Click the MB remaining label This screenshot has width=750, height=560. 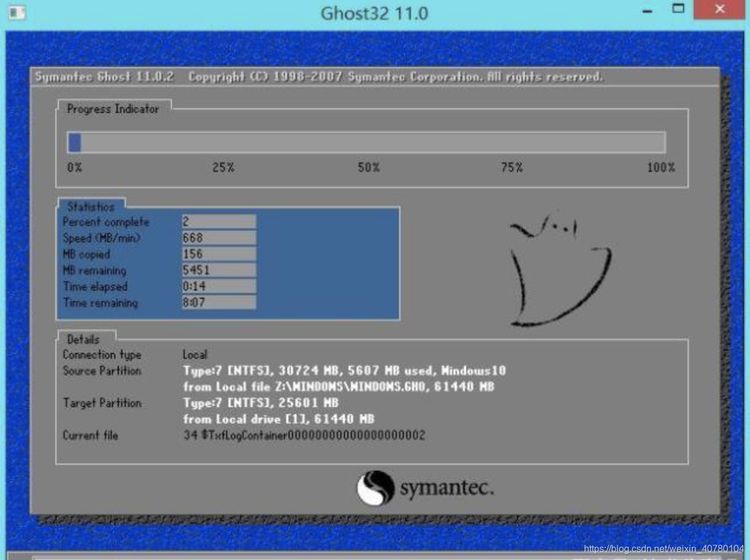(x=94, y=271)
